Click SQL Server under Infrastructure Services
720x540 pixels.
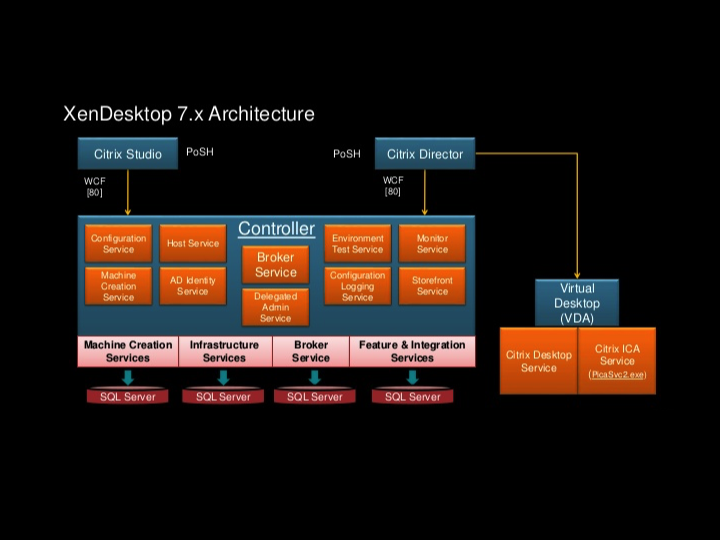tap(223, 396)
